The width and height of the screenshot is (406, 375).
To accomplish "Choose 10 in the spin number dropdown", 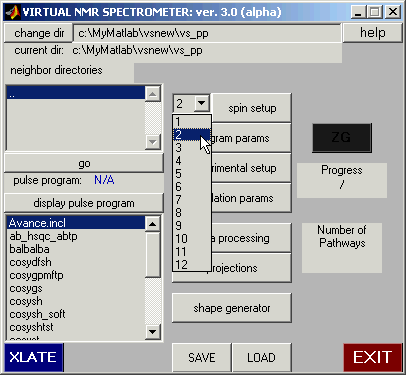I will [192, 239].
